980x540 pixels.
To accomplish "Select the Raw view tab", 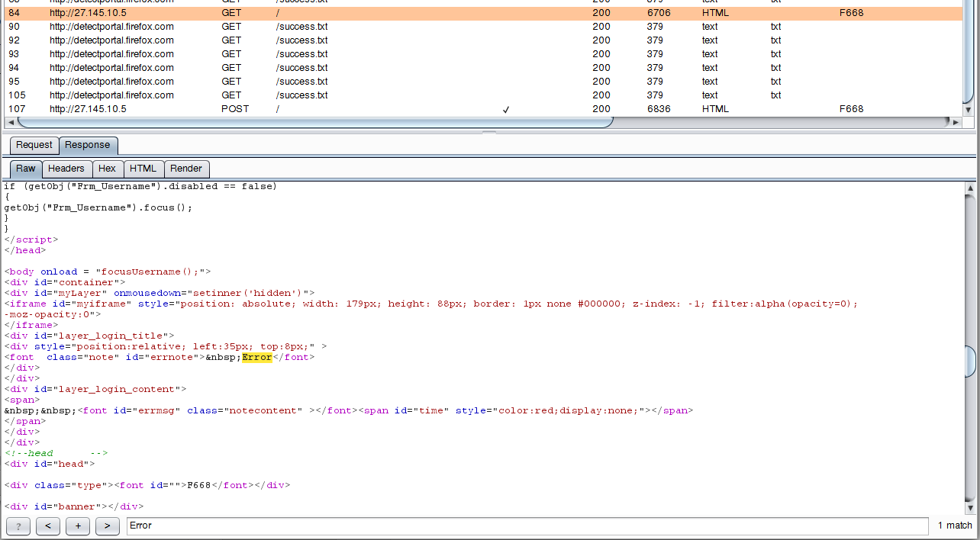I will [25, 169].
